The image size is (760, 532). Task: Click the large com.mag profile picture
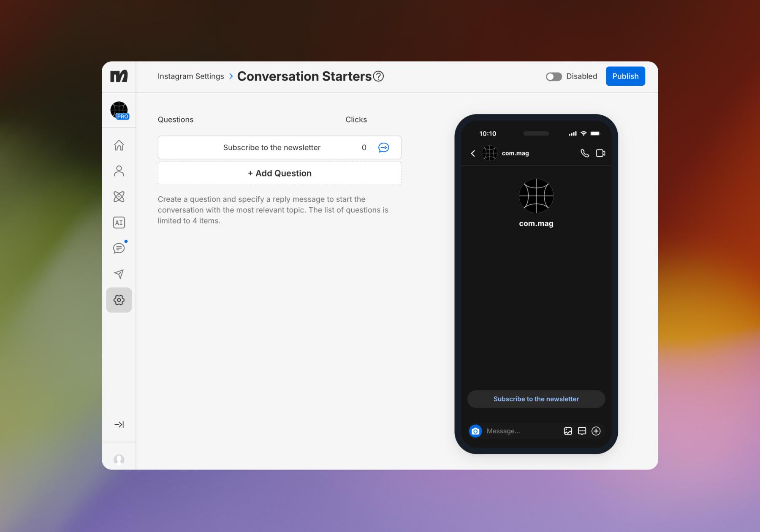[x=536, y=196]
